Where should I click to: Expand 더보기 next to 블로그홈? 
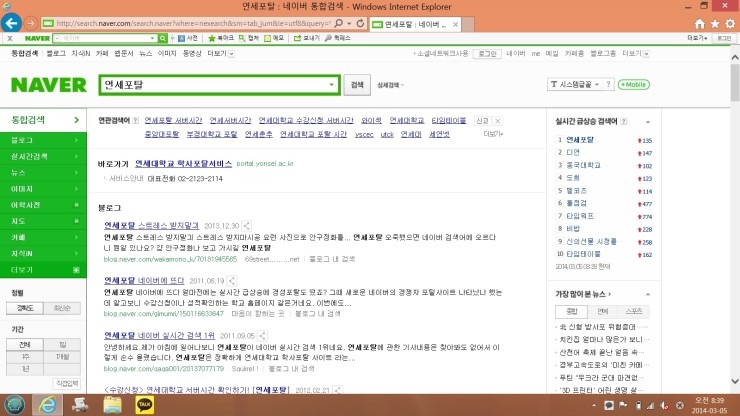(636, 54)
